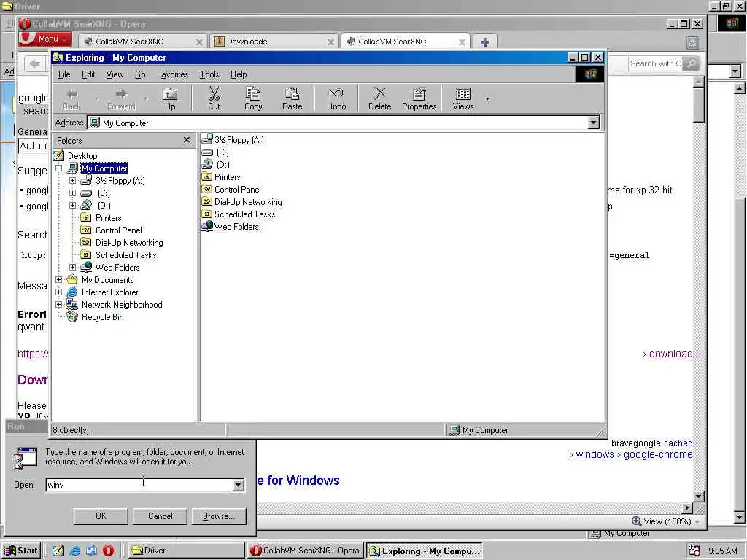This screenshot has height=560, width=747.
Task: Click Opera page vertical scrollbar down arrow
Action: click(x=698, y=497)
